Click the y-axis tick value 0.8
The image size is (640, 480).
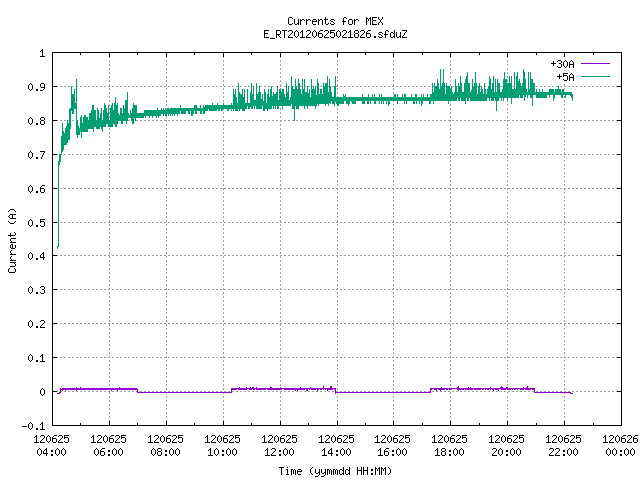coord(36,121)
